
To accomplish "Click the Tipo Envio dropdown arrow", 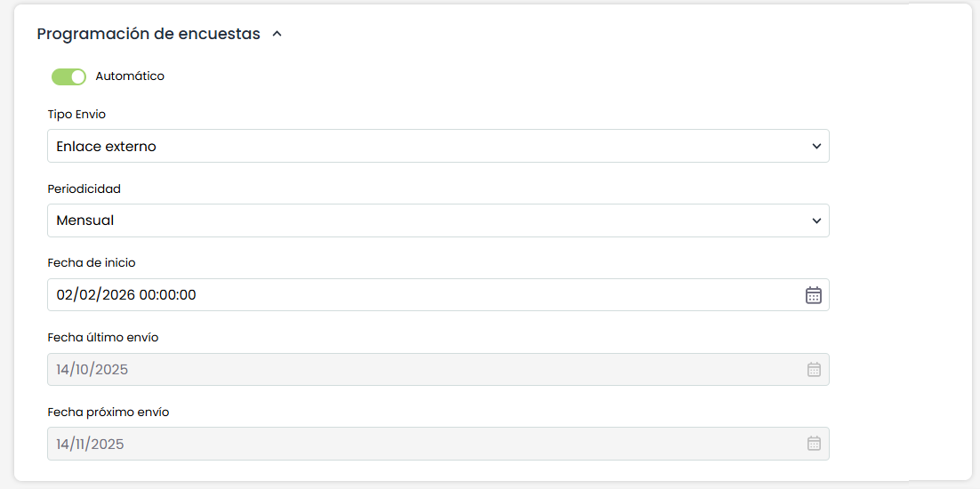I will (816, 147).
